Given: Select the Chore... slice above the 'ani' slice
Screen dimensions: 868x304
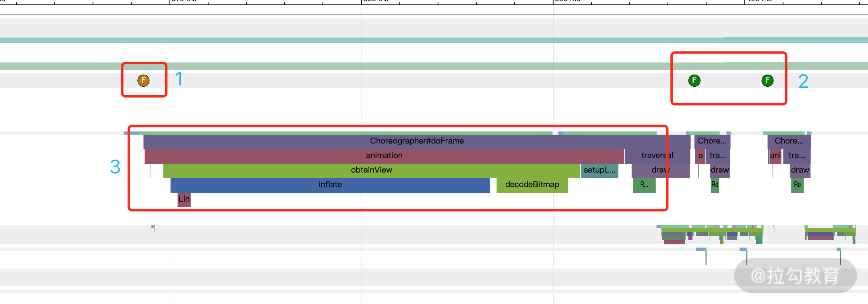Looking at the screenshot, I should click(789, 141).
